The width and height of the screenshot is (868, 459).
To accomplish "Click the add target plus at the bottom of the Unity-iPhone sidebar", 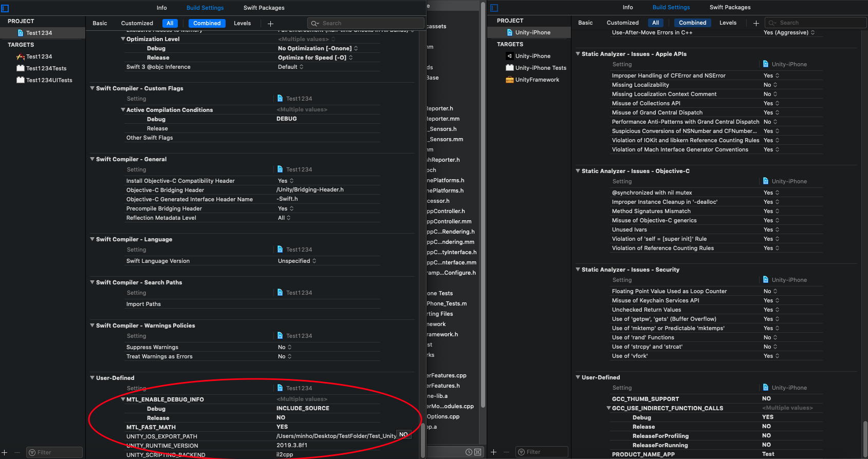I will (494, 452).
